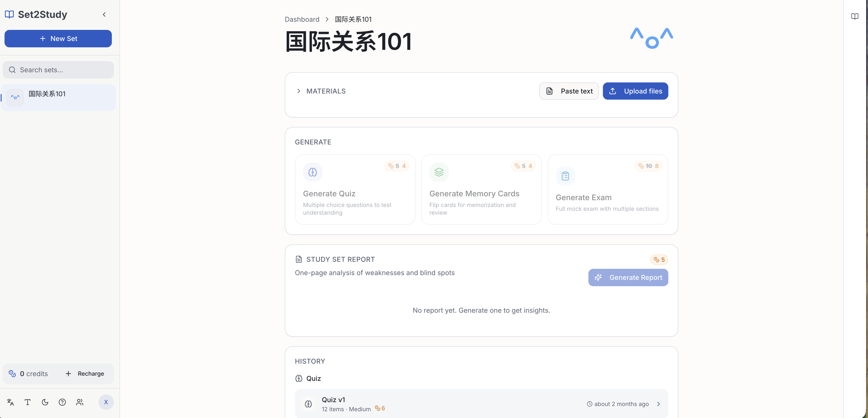
Task: Toggle dark mode with the moon icon
Action: point(45,402)
